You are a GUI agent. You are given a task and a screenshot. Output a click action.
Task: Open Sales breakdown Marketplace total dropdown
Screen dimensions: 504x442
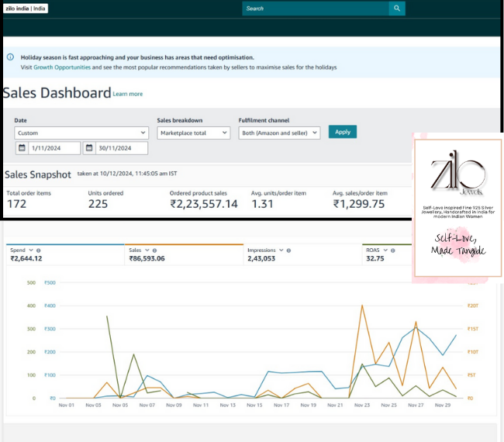(193, 133)
